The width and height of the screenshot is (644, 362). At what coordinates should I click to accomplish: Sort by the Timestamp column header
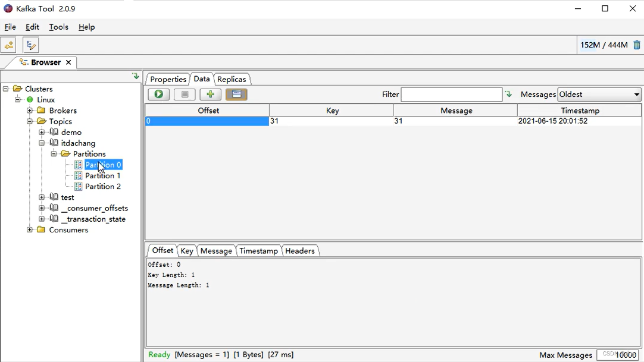[580, 111]
